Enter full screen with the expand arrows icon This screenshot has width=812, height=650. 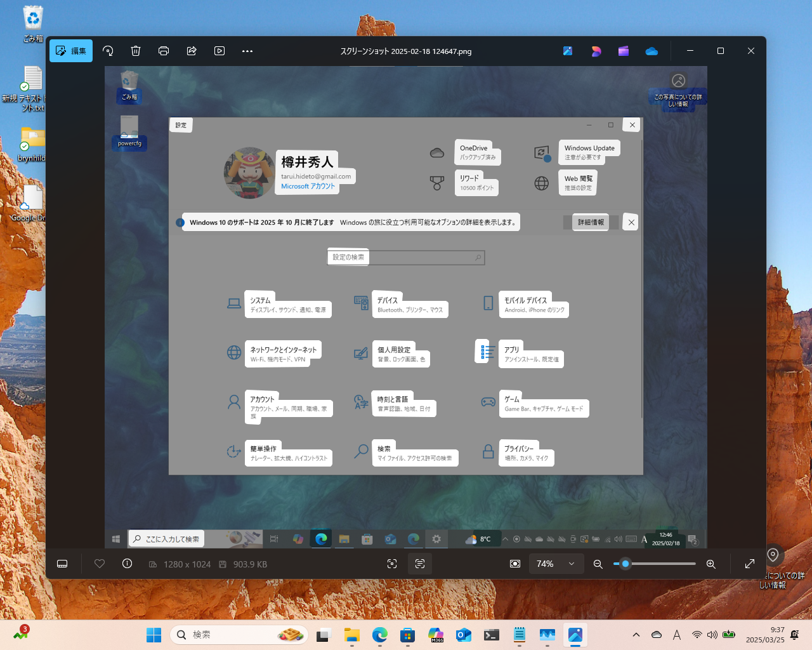pos(750,564)
